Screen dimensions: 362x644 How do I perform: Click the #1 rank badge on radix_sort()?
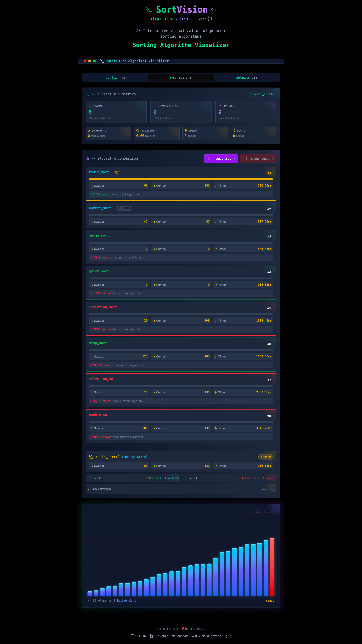[269, 173]
